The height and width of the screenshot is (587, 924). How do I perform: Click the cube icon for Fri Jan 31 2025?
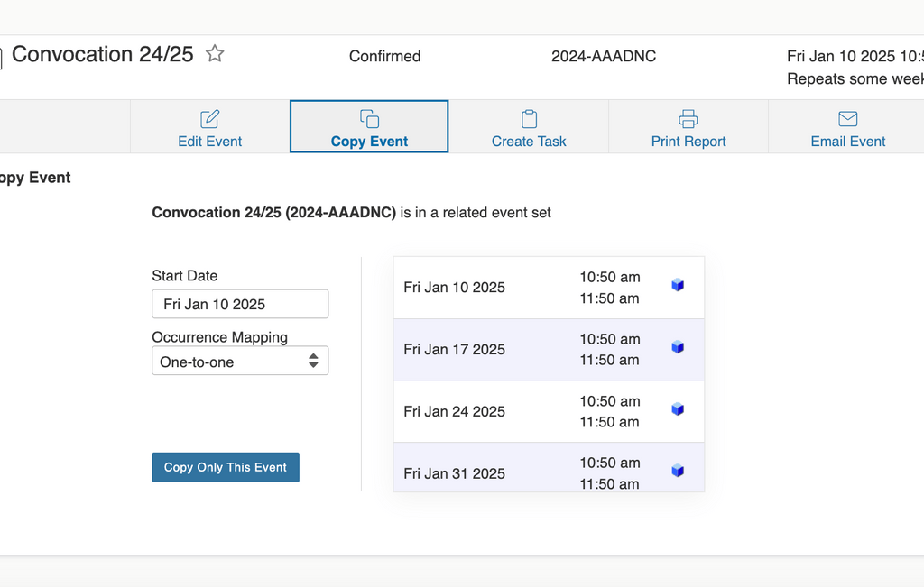point(678,471)
